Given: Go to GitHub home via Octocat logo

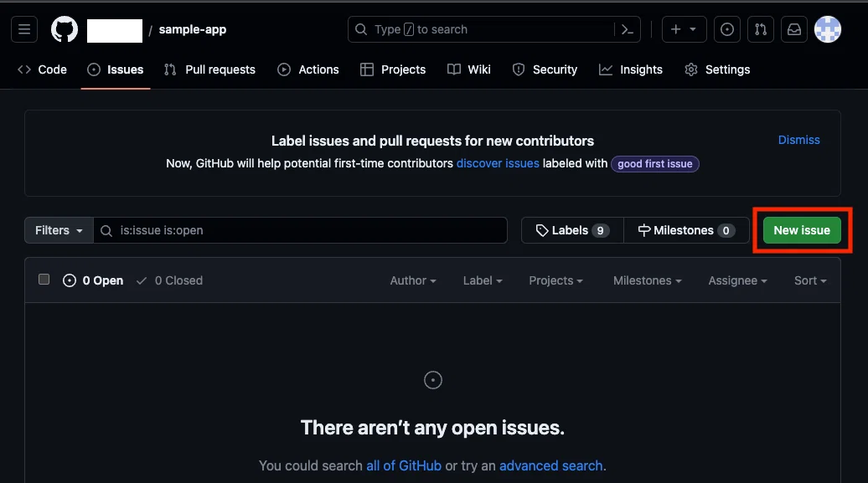Looking at the screenshot, I should click(x=65, y=29).
